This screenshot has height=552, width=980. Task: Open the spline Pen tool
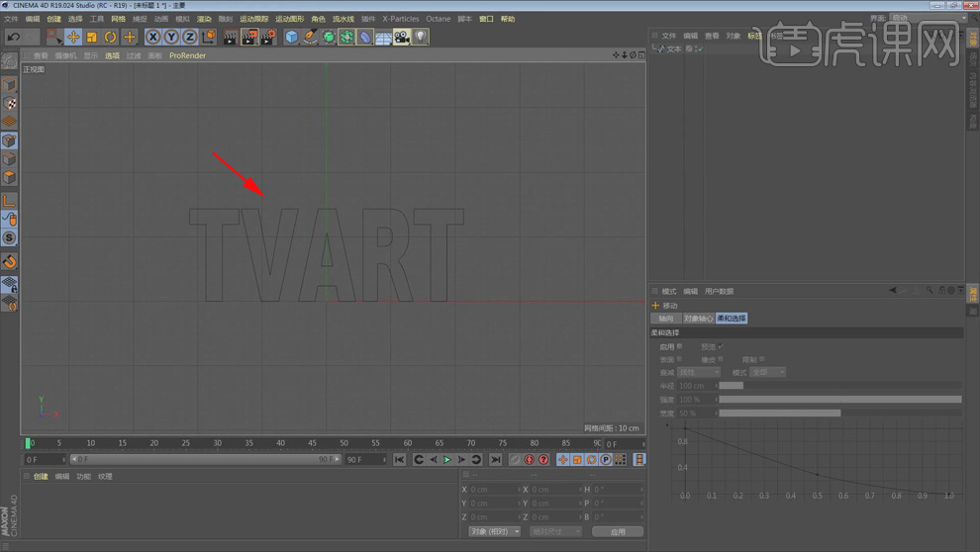click(x=310, y=38)
